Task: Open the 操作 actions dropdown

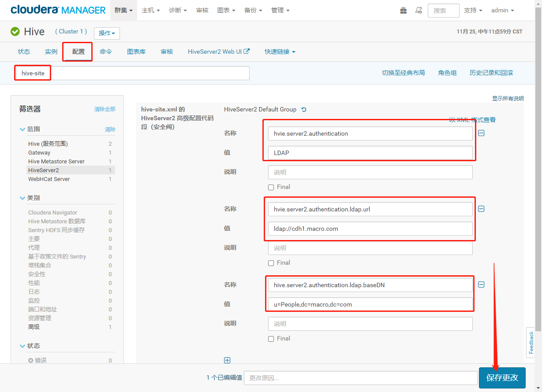Action: [x=107, y=33]
